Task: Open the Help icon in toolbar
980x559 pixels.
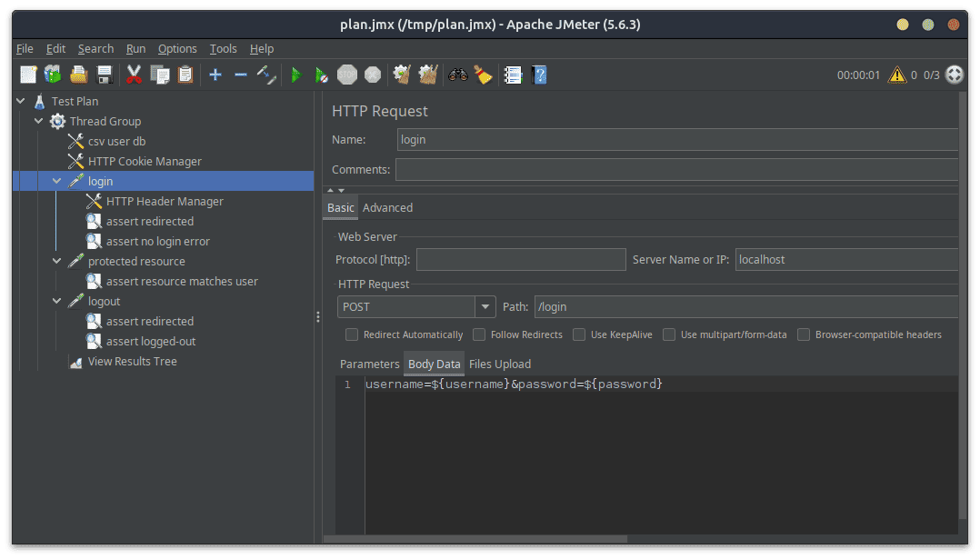Action: tap(539, 75)
